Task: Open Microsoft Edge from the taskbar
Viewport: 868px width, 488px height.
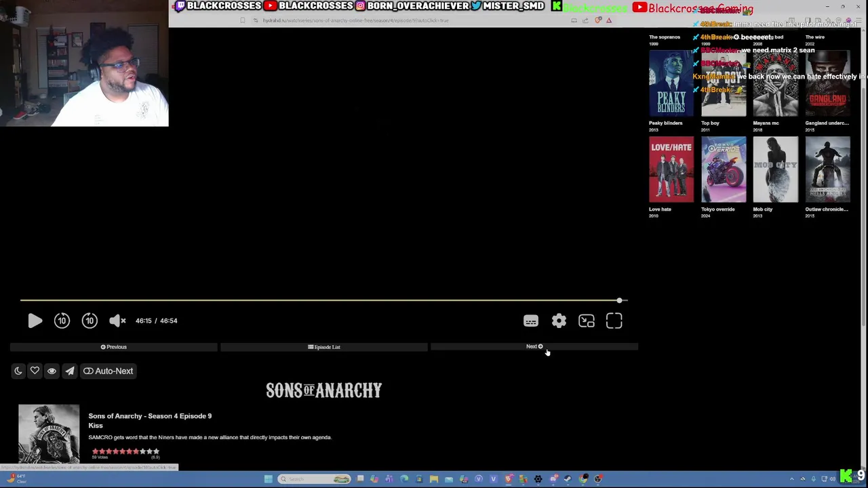Action: click(404, 479)
